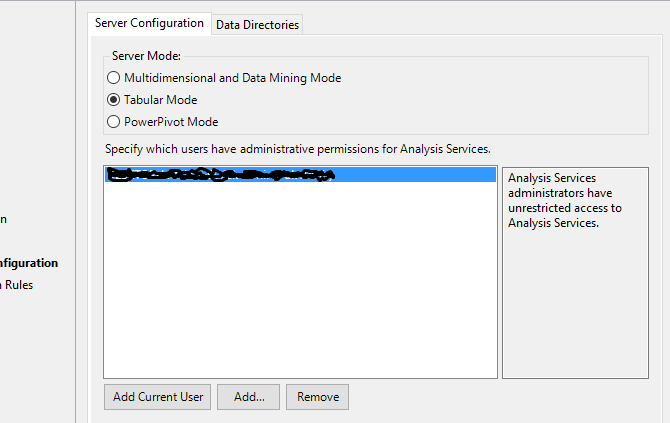
Task: Click the empty white area of the administrators list
Action: tap(300, 280)
